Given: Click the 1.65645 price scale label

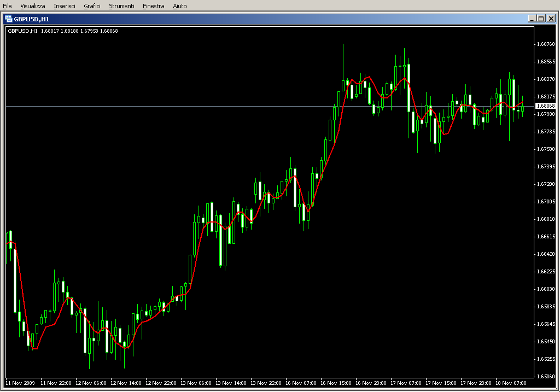Looking at the screenshot, I should (546, 324).
